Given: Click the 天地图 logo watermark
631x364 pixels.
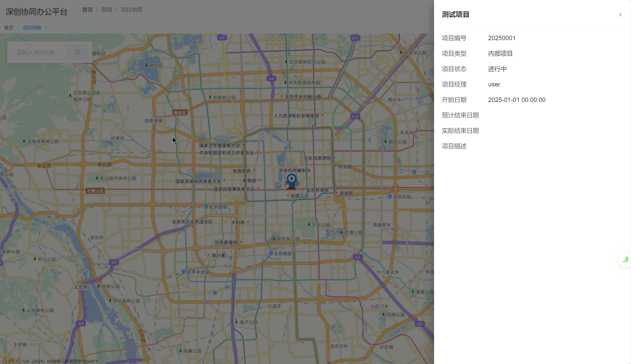Looking at the screenshot, I should coord(11,360).
